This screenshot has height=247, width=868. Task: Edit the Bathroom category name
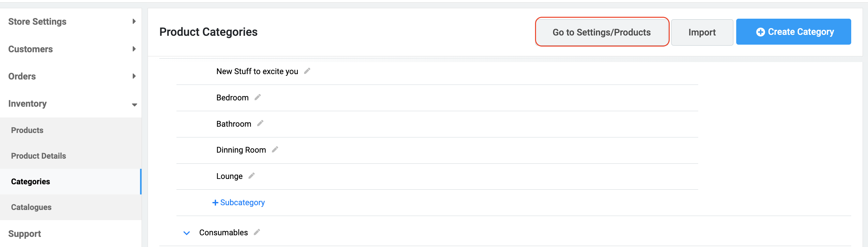260,123
